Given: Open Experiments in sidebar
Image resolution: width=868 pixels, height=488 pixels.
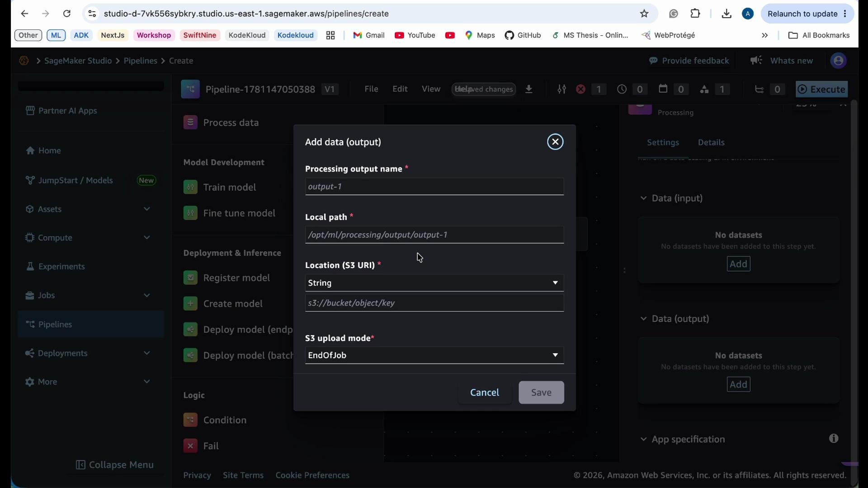Looking at the screenshot, I should [x=55, y=267].
